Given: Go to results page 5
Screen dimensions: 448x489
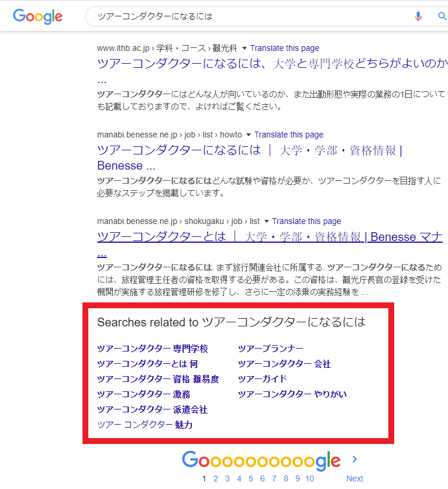Looking at the screenshot, I should 251,478.
